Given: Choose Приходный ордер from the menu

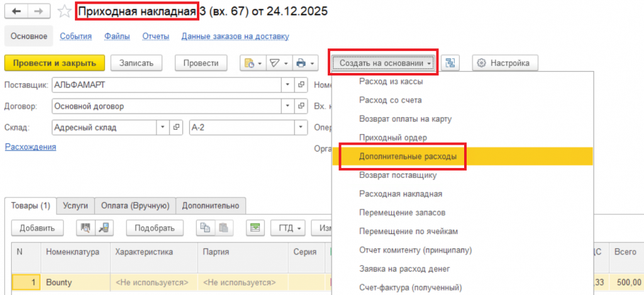Looking at the screenshot, I should click(x=462, y=137).
